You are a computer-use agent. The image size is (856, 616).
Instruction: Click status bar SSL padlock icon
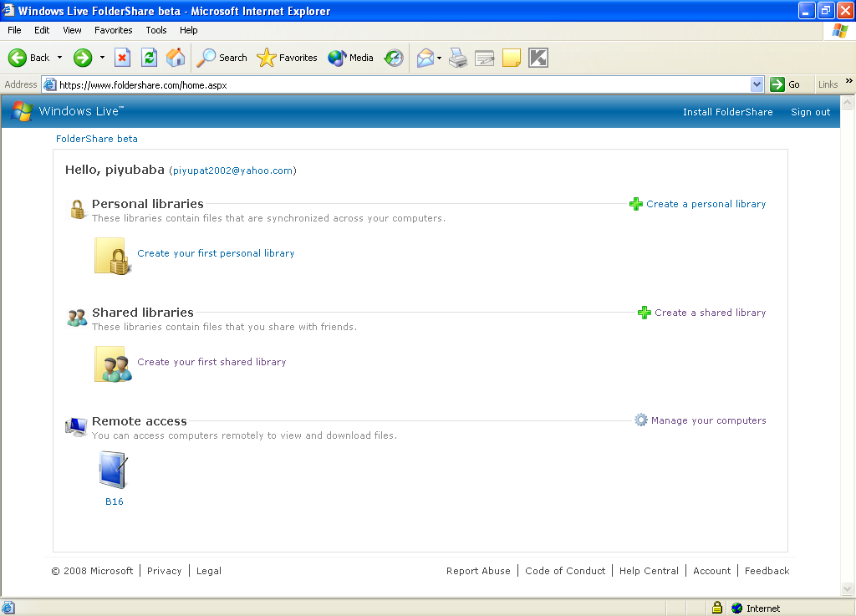(717, 608)
